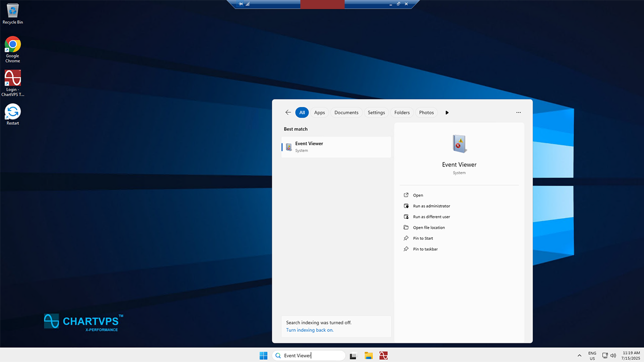Screen dimensions: 644x362
Task: Click the volume speaker tray icon
Action: click(x=613, y=355)
